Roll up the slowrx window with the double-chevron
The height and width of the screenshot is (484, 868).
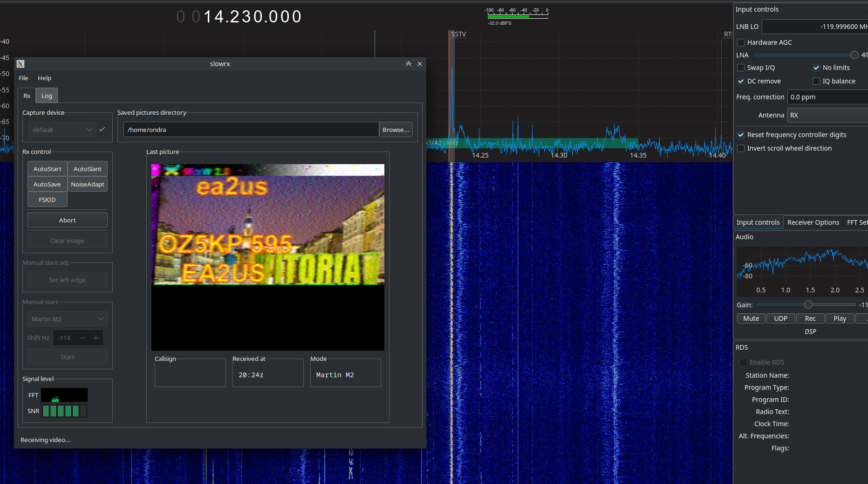point(409,64)
